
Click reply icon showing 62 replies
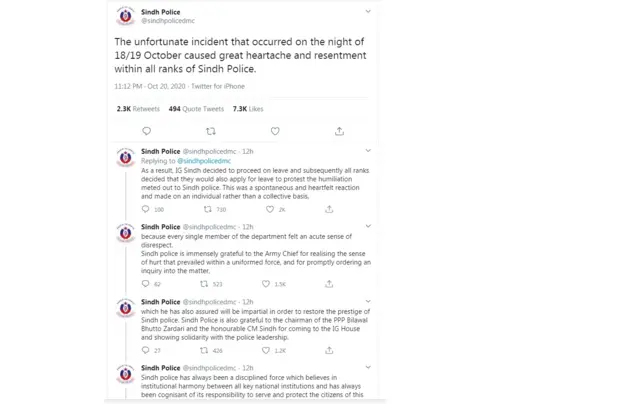(x=146, y=284)
